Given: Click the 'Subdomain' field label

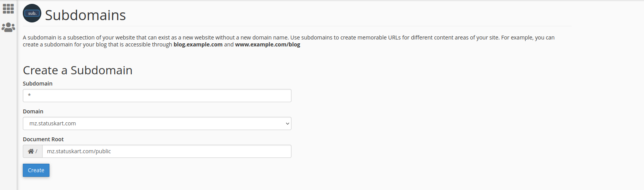Looking at the screenshot, I should pyautogui.click(x=37, y=84).
